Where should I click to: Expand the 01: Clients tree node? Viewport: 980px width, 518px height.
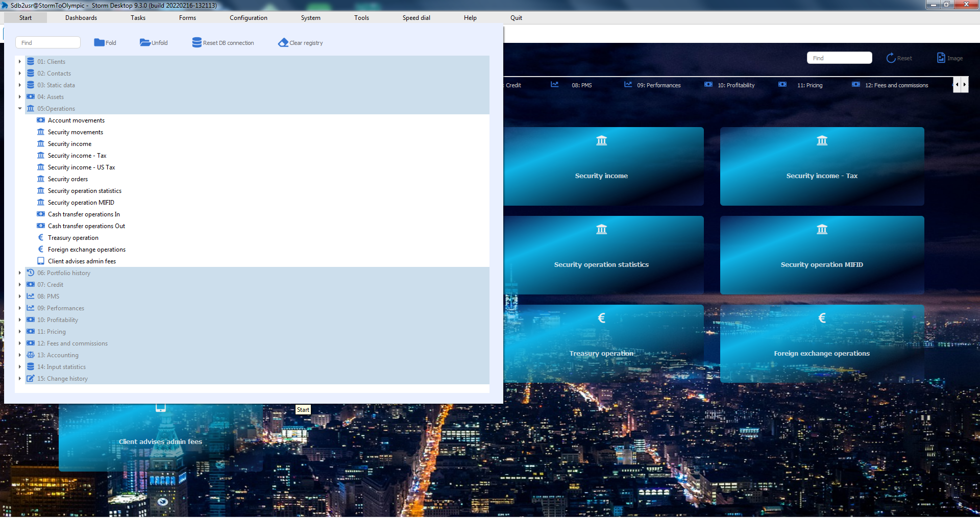pyautogui.click(x=20, y=61)
